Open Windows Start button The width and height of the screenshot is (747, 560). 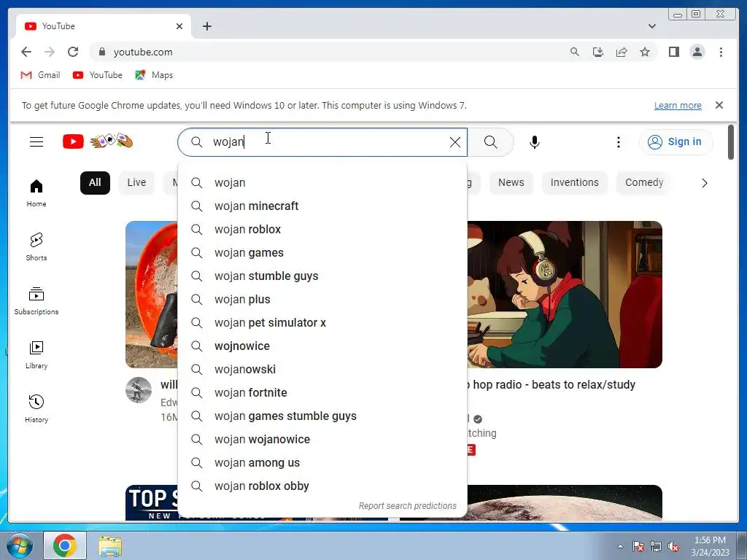[20, 545]
